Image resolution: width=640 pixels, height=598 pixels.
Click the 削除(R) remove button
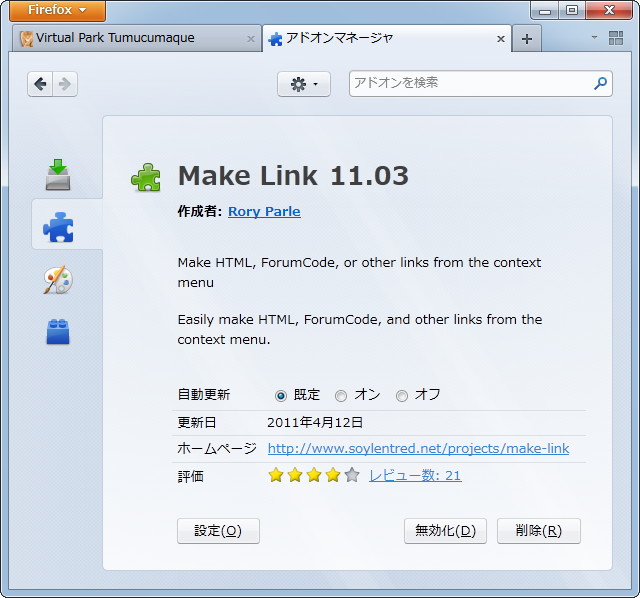point(539,531)
